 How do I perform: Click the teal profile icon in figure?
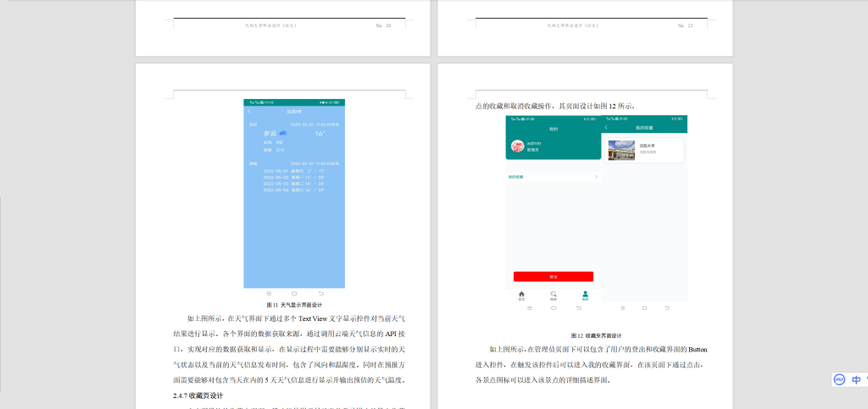586,295
